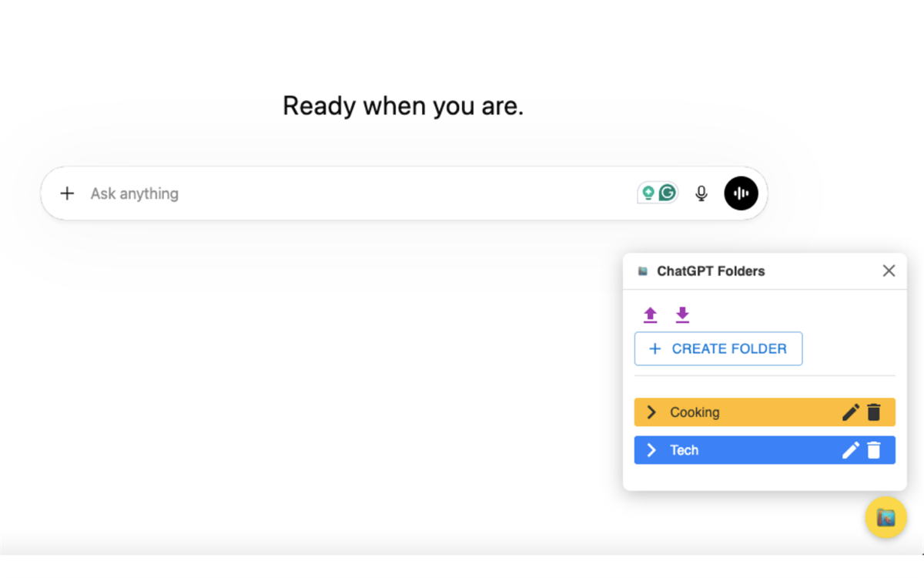
Task: Click the green lightbulb extension icon
Action: click(648, 193)
